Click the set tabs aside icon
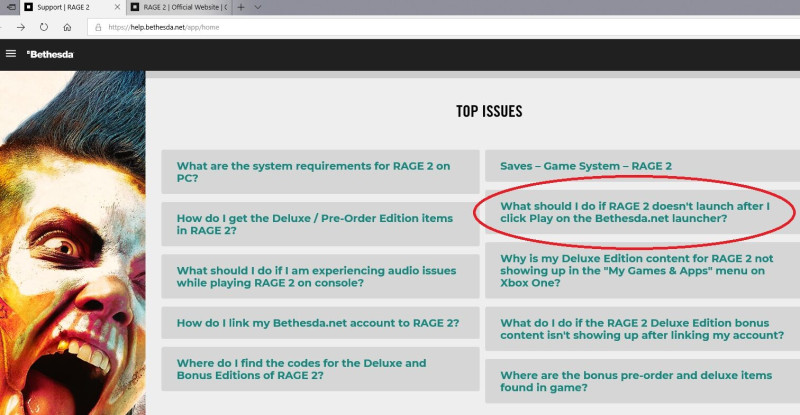The width and height of the screenshot is (800, 415). [11, 7]
